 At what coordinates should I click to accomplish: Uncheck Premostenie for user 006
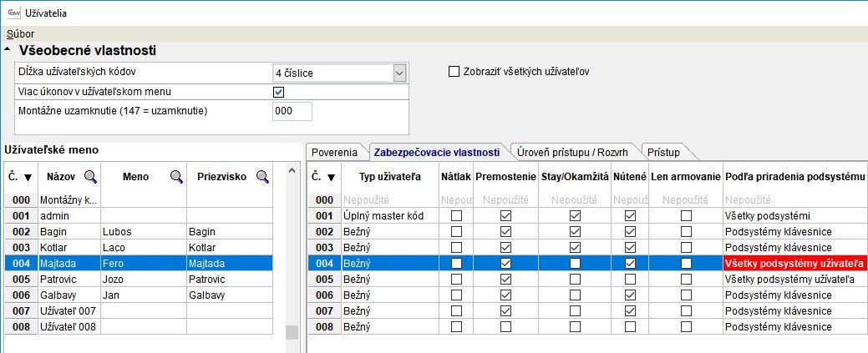[504, 295]
